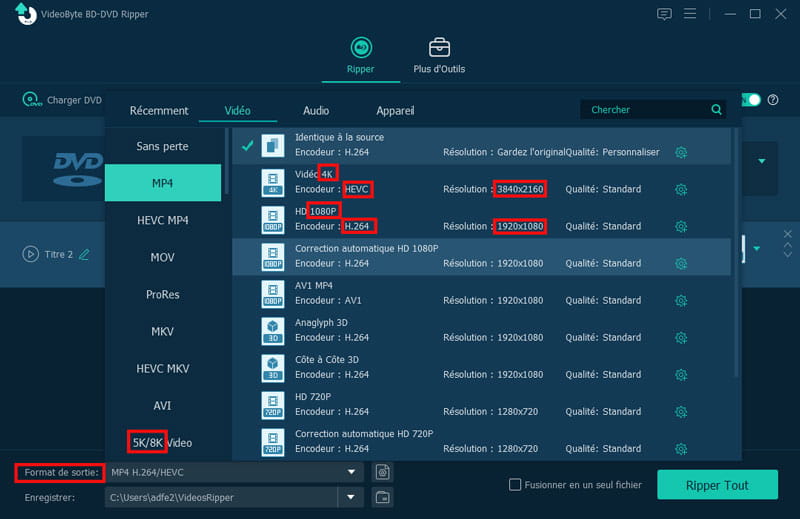Open settings gear for HD 1080P preset
This screenshot has height=519, width=800.
point(681,226)
